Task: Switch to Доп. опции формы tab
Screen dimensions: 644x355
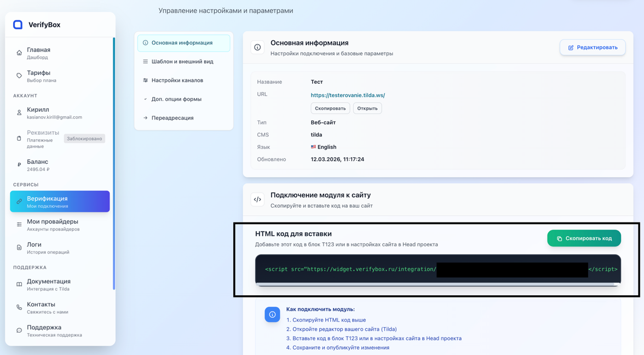Action: 183,99
